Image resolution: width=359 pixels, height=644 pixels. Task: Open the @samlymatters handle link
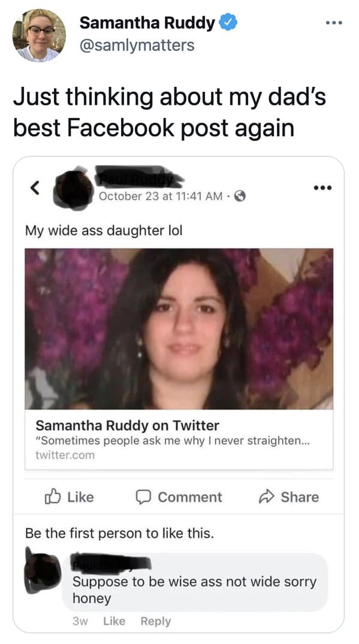tap(137, 45)
